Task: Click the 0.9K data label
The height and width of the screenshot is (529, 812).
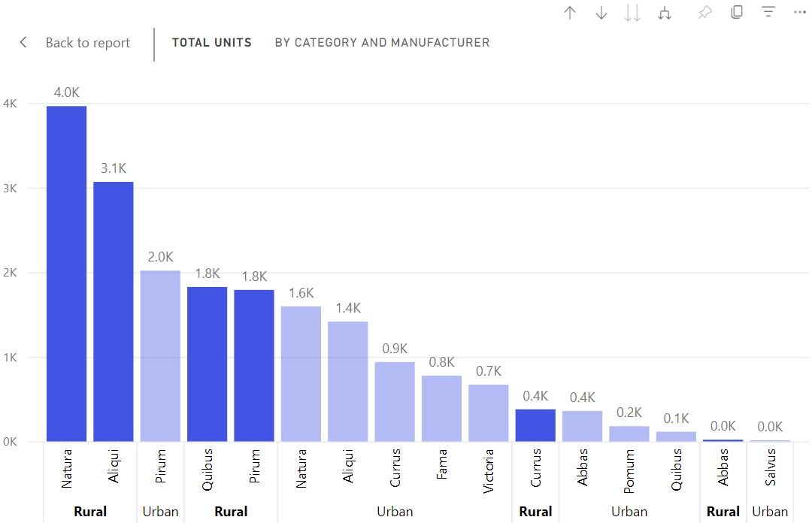Action: point(395,349)
